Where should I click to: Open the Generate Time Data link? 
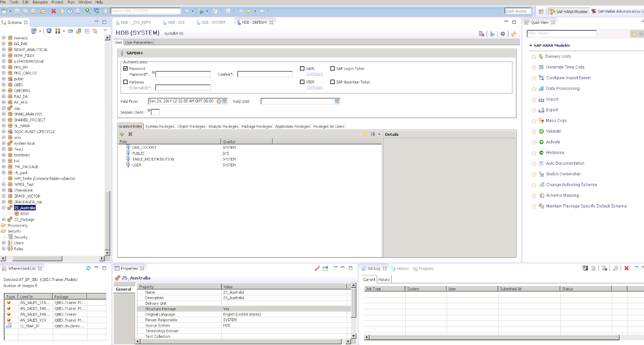(x=565, y=67)
